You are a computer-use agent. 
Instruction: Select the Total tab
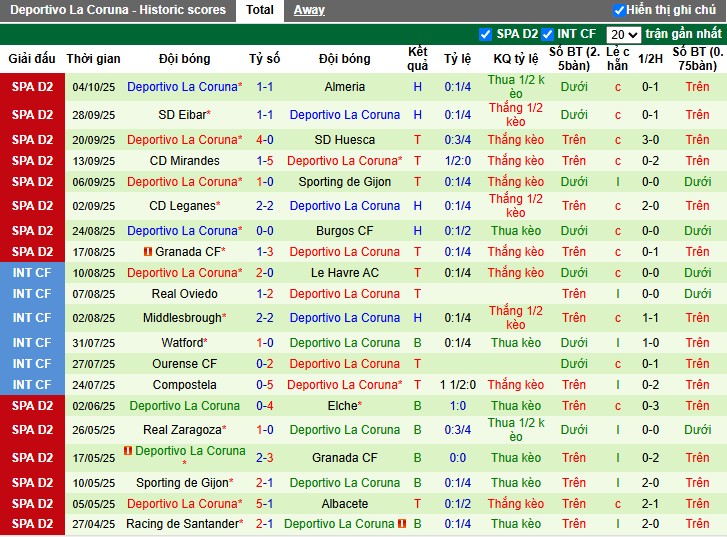(x=260, y=10)
